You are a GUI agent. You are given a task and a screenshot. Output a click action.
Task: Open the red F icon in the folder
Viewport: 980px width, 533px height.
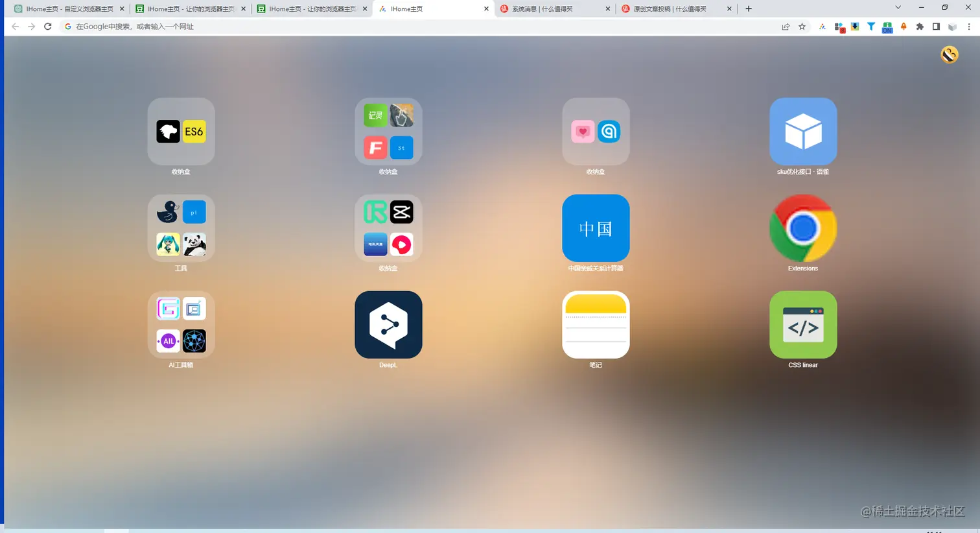click(375, 148)
